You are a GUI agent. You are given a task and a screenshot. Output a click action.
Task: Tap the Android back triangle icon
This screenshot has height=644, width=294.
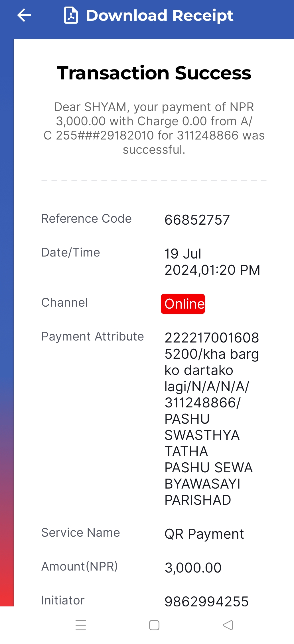coord(228,625)
